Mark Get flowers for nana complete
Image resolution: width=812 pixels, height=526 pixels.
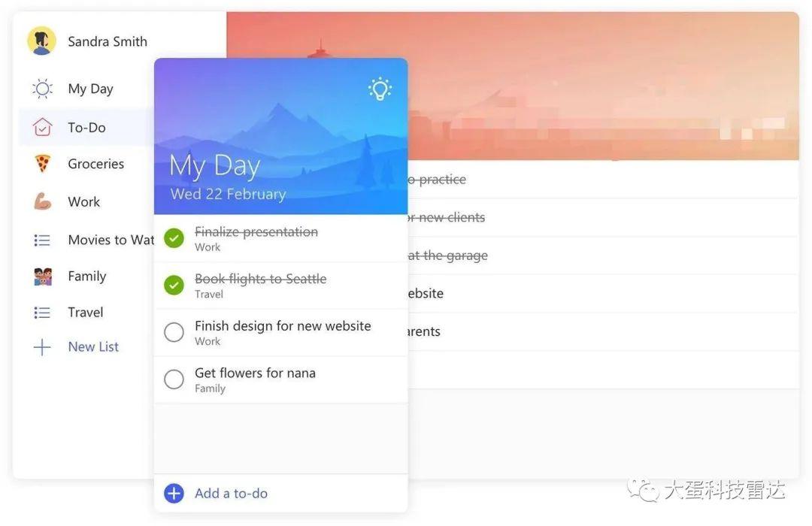(x=174, y=379)
